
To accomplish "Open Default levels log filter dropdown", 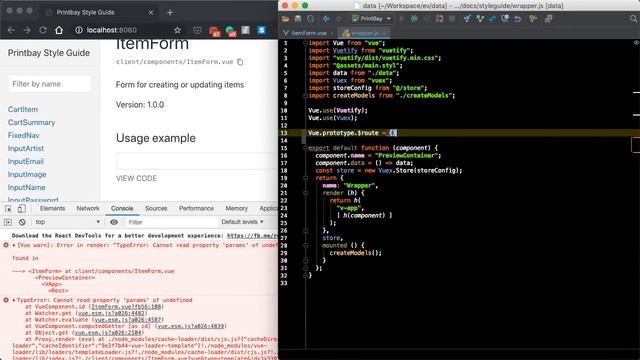I will pyautogui.click(x=242, y=222).
